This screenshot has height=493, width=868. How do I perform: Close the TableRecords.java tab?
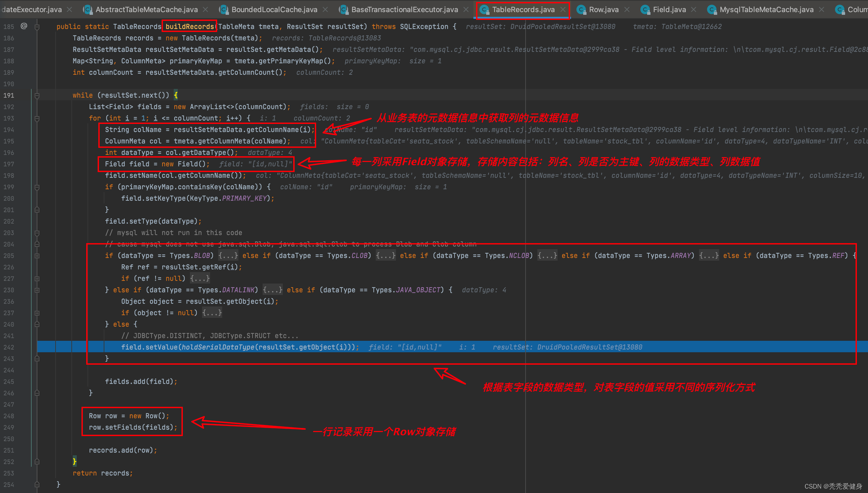pos(563,9)
